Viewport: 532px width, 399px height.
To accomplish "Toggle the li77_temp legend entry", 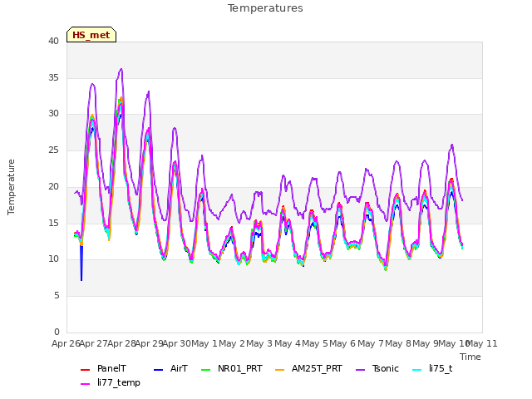I will 111,382.
